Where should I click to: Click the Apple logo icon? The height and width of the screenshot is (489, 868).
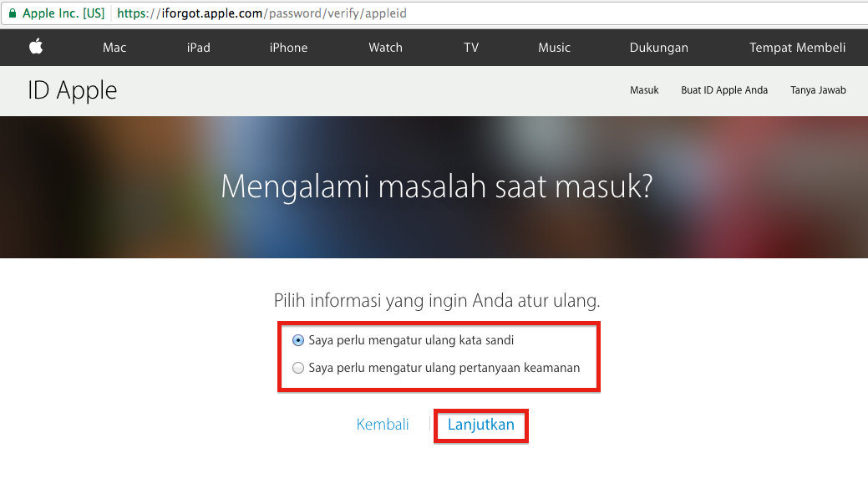pos(36,47)
